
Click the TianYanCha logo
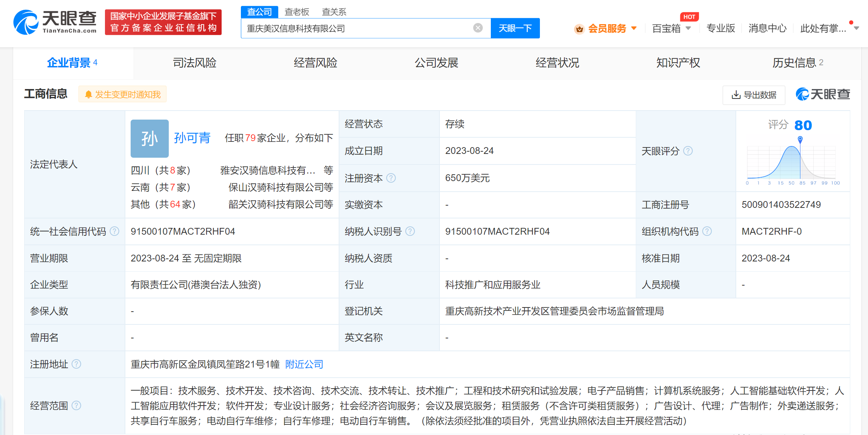click(x=55, y=22)
